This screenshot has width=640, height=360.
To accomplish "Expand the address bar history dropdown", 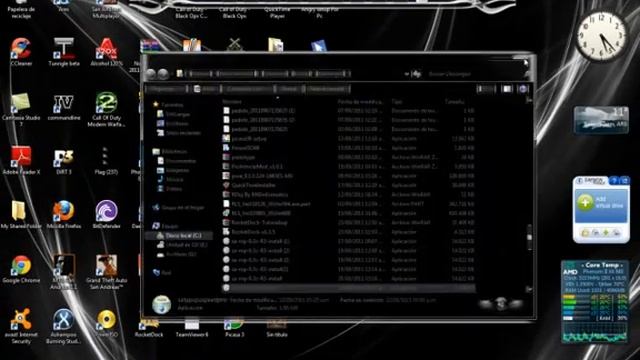I will point(407,74).
